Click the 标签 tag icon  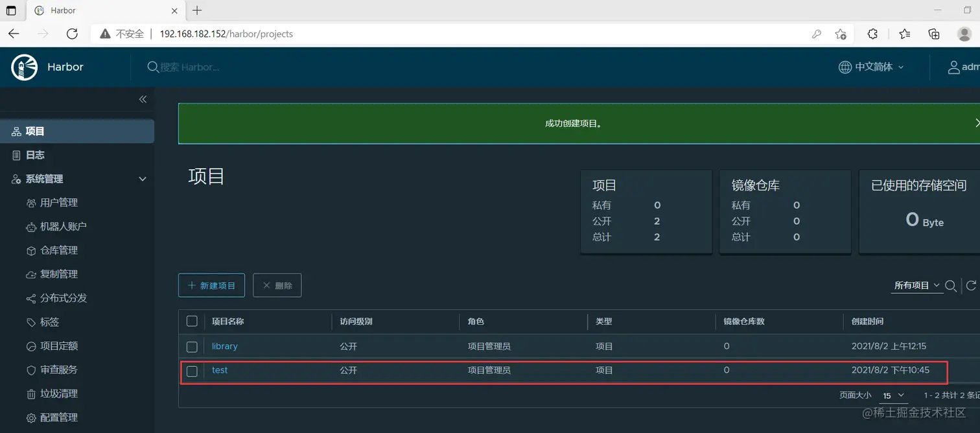[30, 322]
